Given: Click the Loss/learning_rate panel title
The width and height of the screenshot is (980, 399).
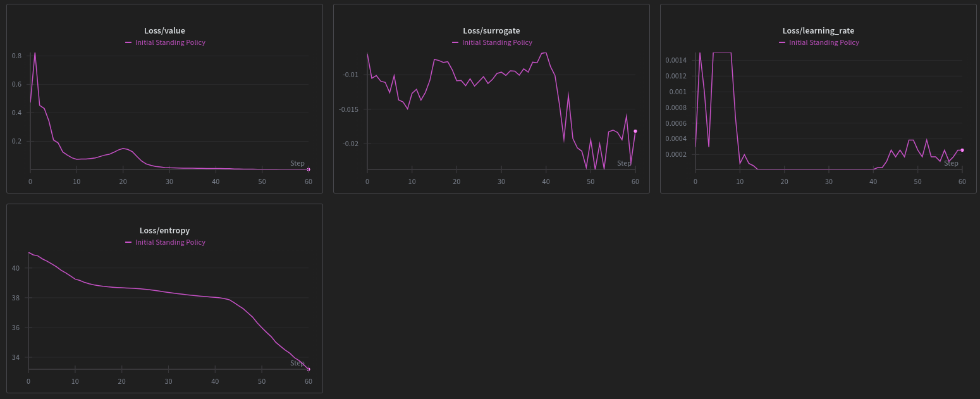Looking at the screenshot, I should [x=818, y=30].
